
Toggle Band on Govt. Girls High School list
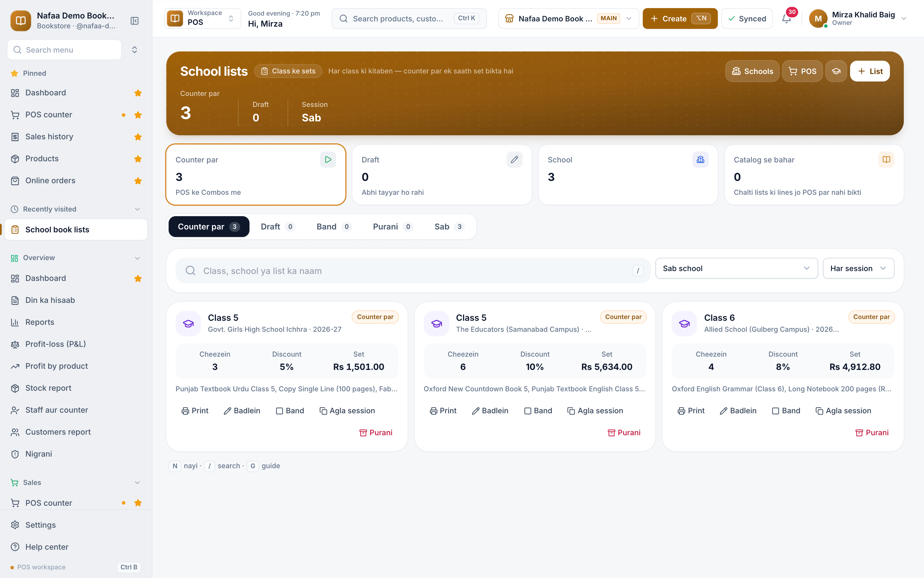(290, 411)
